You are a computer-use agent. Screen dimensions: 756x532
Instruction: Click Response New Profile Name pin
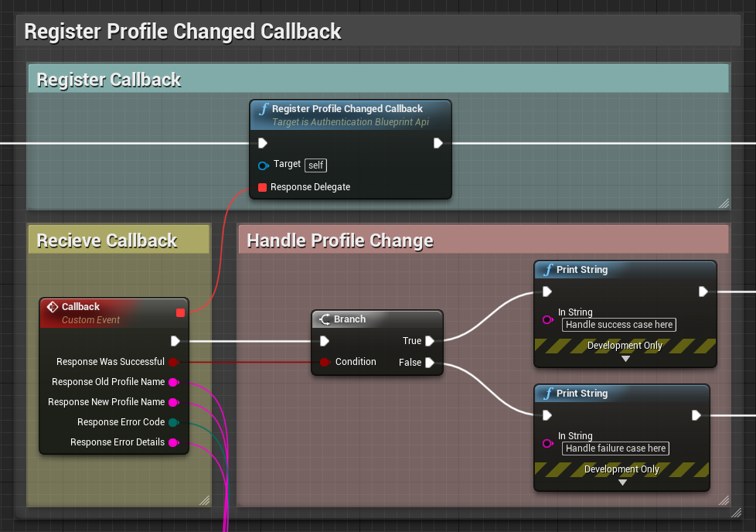tap(174, 402)
